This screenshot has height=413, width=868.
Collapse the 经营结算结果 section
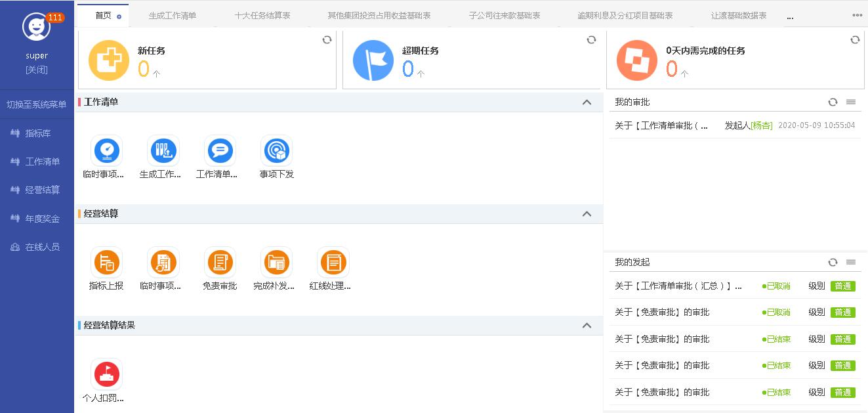pos(587,326)
